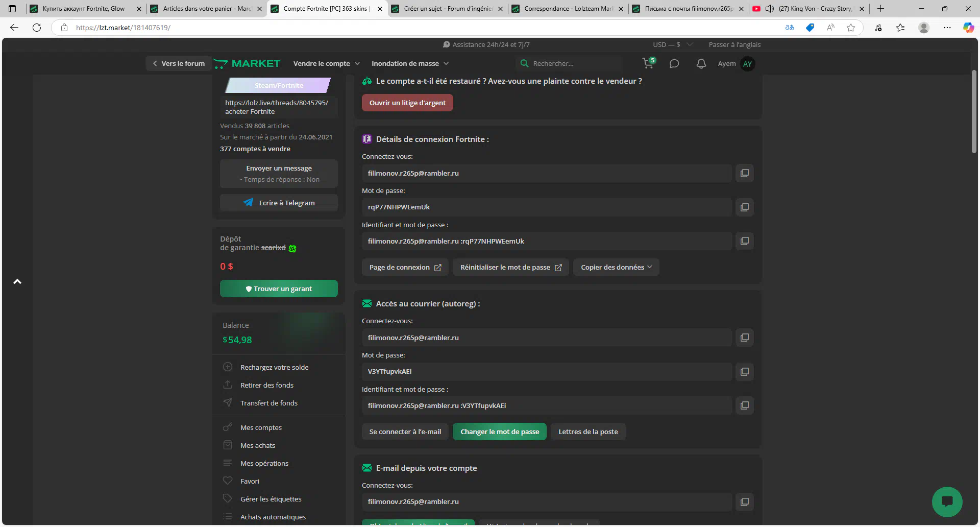Image resolution: width=980 pixels, height=527 pixels.
Task: Copy login in E-mail depuis votre compte section
Action: click(745, 502)
